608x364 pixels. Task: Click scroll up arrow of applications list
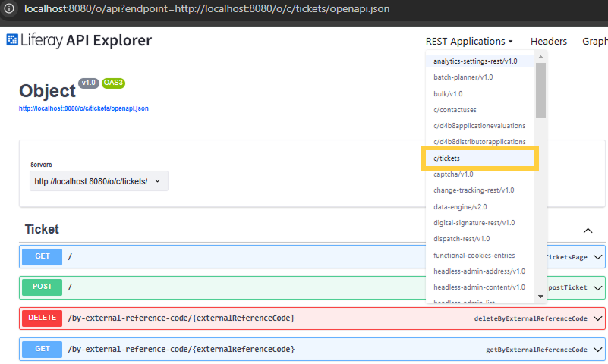tap(540, 57)
